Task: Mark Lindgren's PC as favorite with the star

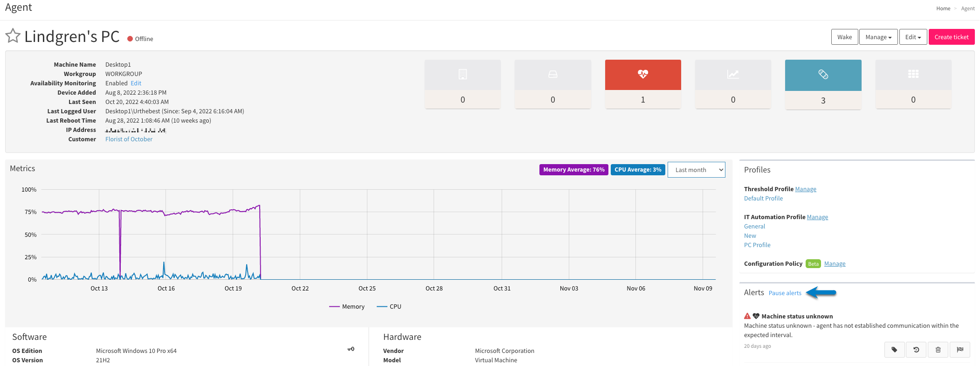Action: (13, 36)
